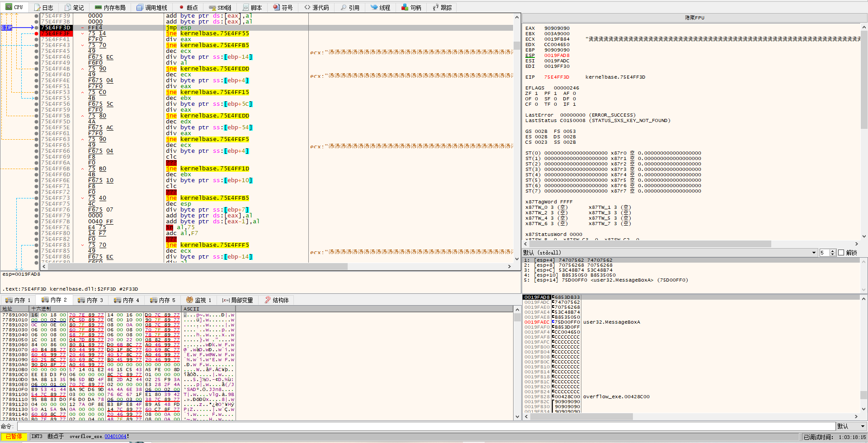This screenshot has height=443, width=868.
Task: Switch to the 内存 3 dump tab
Action: coord(90,300)
